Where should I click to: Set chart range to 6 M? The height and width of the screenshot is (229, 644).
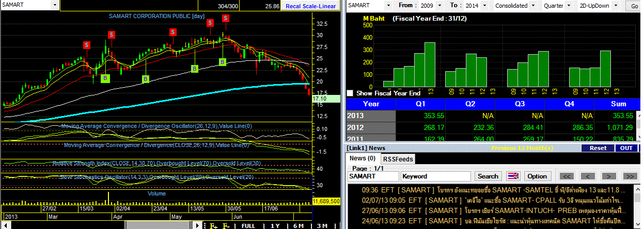[299, 225]
